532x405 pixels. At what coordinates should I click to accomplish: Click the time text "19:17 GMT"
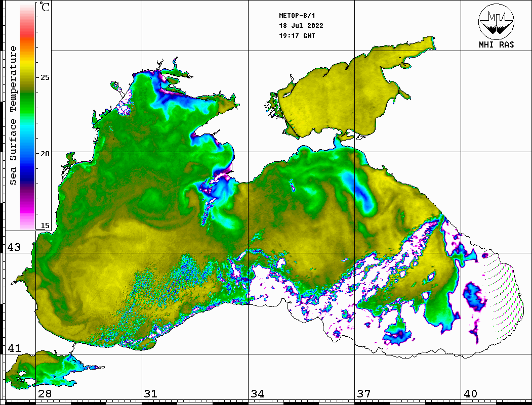(297, 35)
